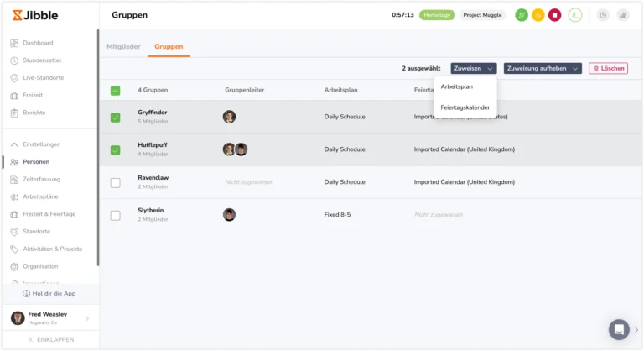Click Gryffindor group leader avatar
The height and width of the screenshot is (351, 644).
click(229, 117)
